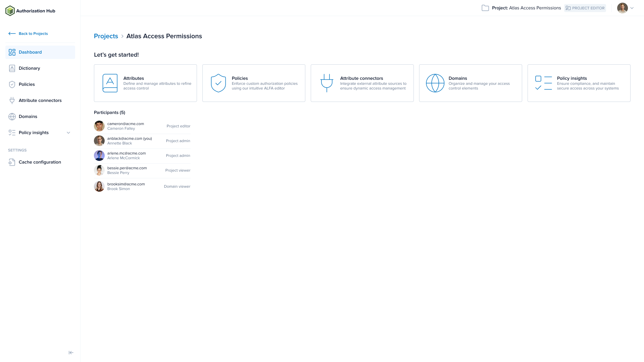Collapse the sidebar using the bottom arrow icon

(x=71, y=353)
